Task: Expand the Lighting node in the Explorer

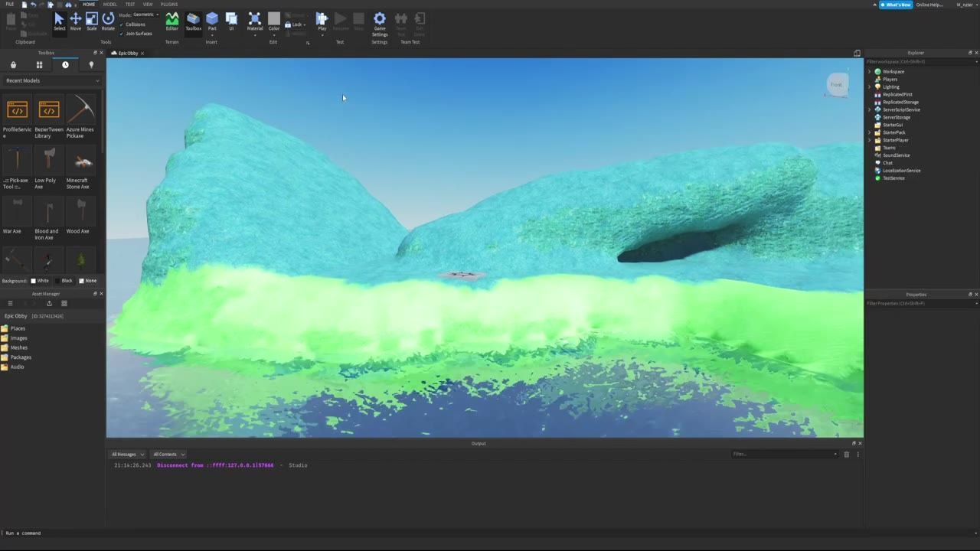Action: 870,87
